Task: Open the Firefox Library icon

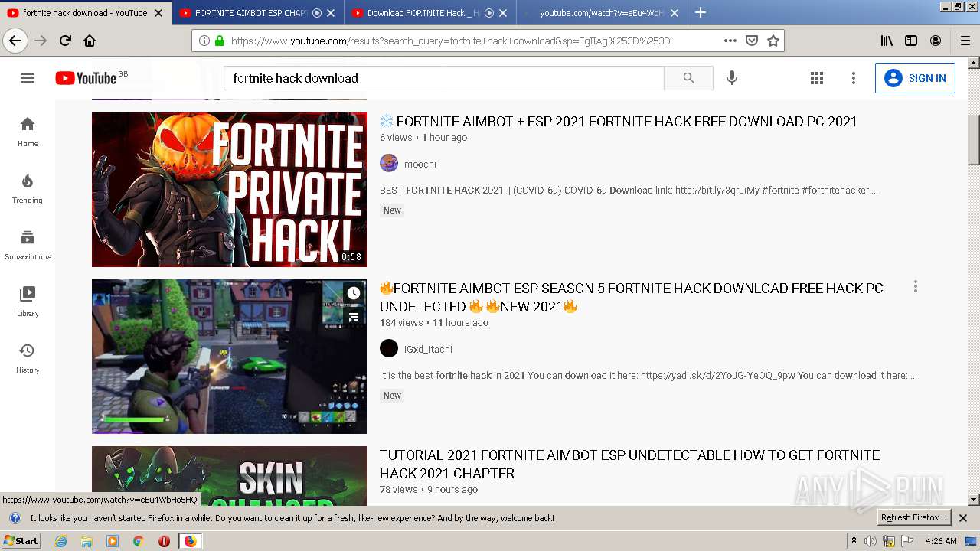Action: point(887,41)
